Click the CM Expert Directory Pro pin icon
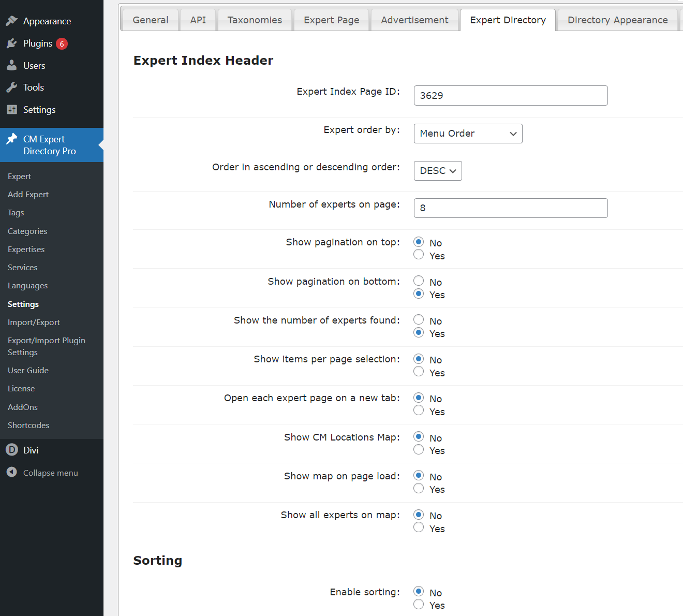Image resolution: width=683 pixels, height=616 pixels. pos(12,139)
